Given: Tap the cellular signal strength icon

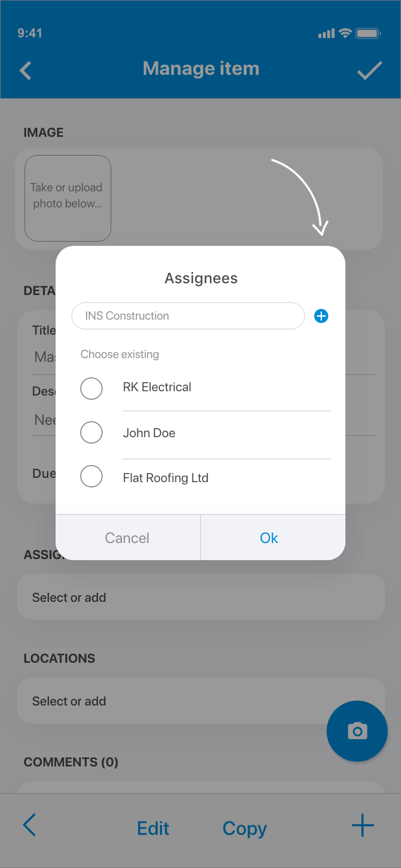Looking at the screenshot, I should pyautogui.click(x=326, y=34).
